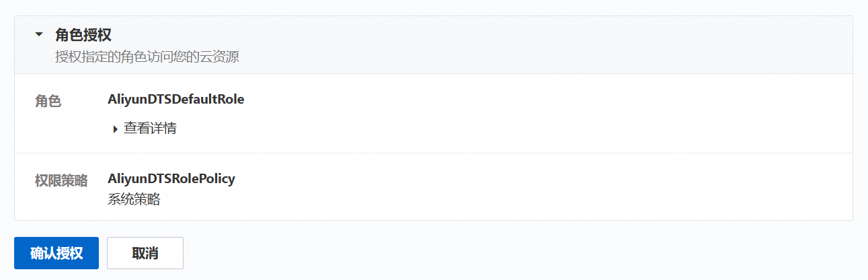Click the 权限策略 field label
The height and width of the screenshot is (280, 868).
61,181
